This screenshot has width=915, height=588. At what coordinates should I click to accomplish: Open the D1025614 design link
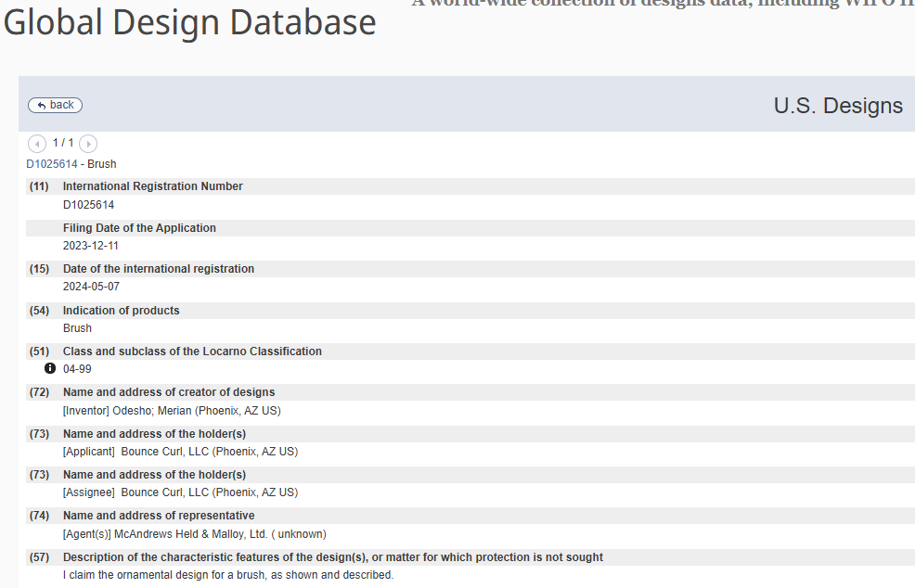tap(51, 164)
